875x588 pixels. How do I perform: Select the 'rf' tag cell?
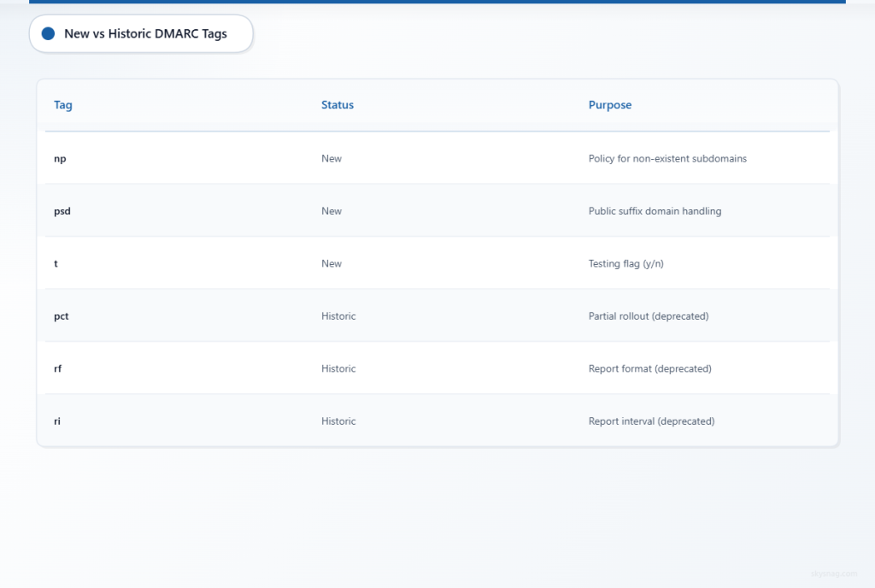57,368
